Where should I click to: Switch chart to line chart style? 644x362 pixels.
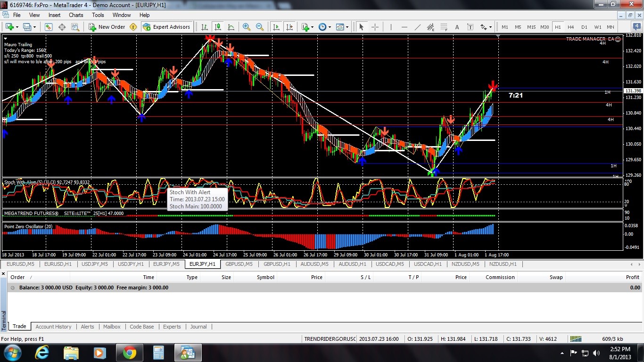pos(231,27)
